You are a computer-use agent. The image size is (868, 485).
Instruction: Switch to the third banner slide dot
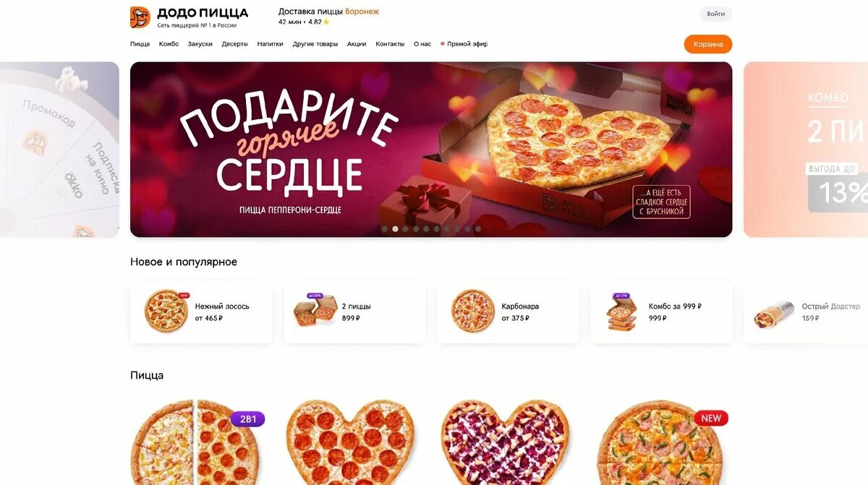(x=405, y=228)
